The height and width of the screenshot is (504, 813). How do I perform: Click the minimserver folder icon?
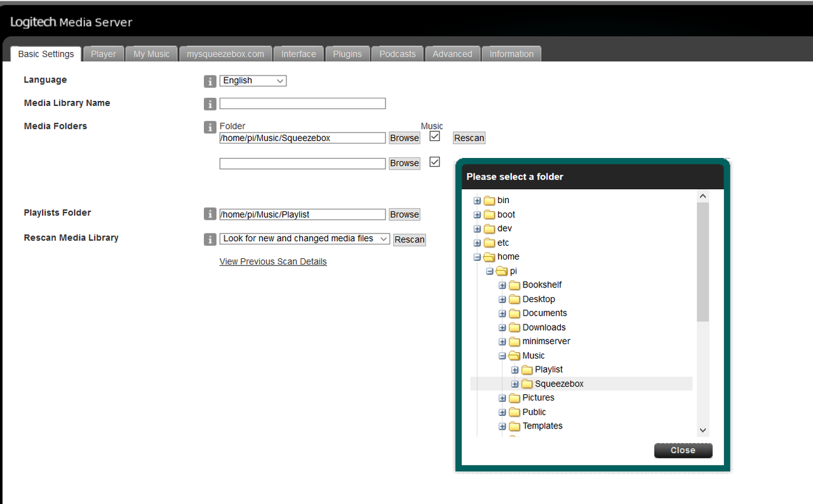click(x=514, y=342)
